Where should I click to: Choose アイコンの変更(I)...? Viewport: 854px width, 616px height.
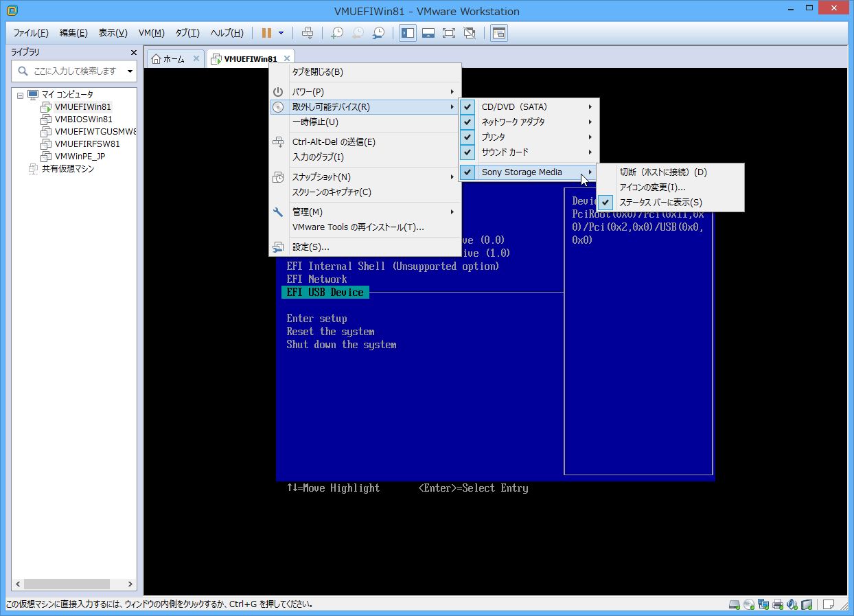pyautogui.click(x=670, y=187)
